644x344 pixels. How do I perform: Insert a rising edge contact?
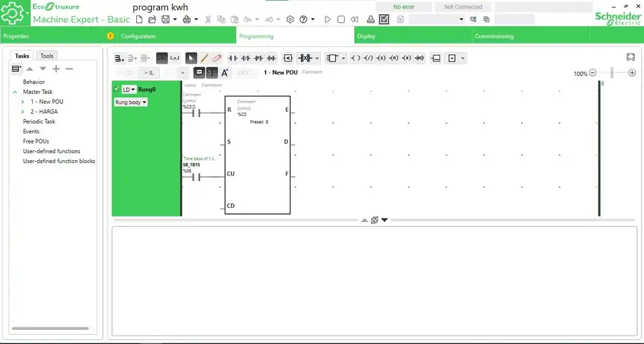pyautogui.click(x=258, y=58)
